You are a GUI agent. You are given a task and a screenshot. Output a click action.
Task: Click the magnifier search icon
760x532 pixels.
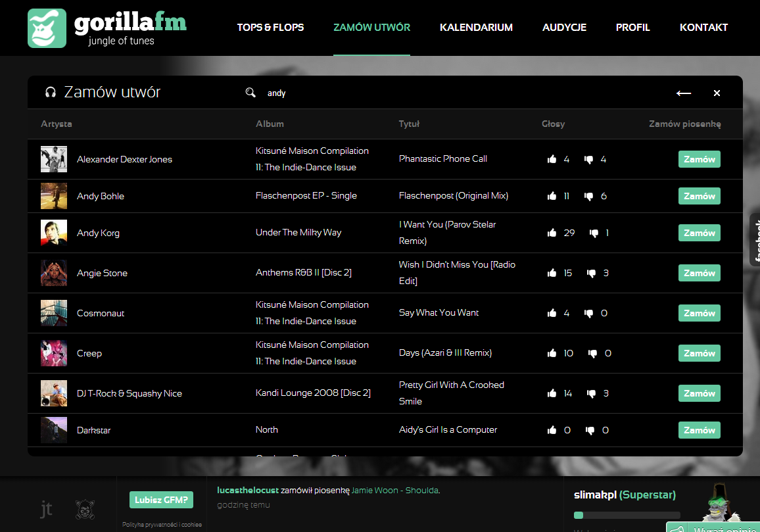pyautogui.click(x=250, y=93)
